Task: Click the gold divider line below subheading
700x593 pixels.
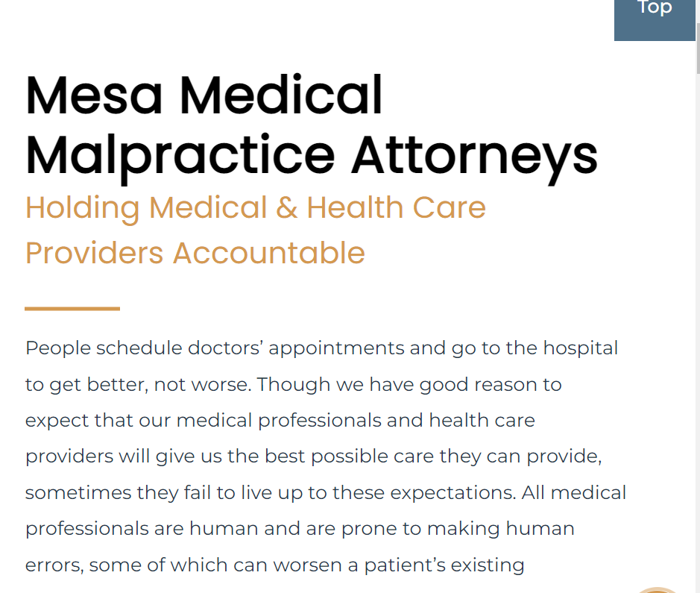Action: (72, 308)
